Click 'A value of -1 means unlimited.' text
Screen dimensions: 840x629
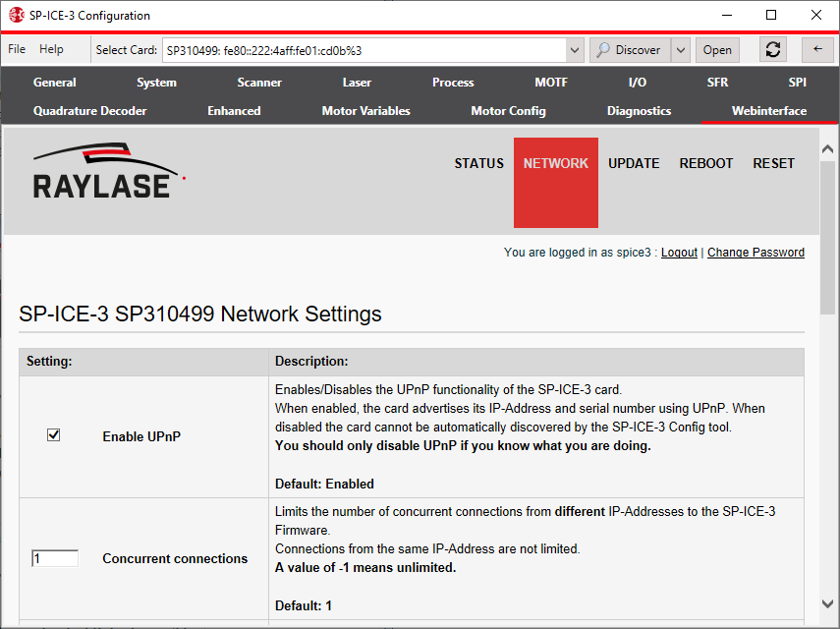click(x=365, y=567)
